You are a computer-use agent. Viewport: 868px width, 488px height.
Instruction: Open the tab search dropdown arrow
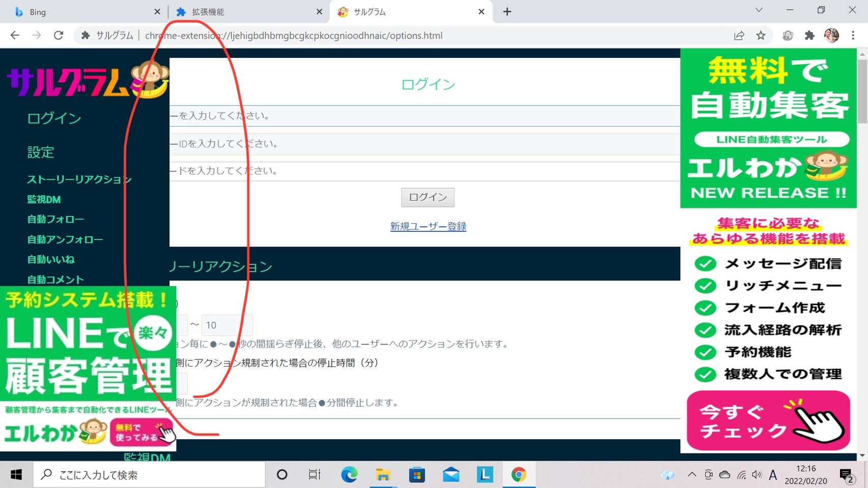pyautogui.click(x=759, y=10)
